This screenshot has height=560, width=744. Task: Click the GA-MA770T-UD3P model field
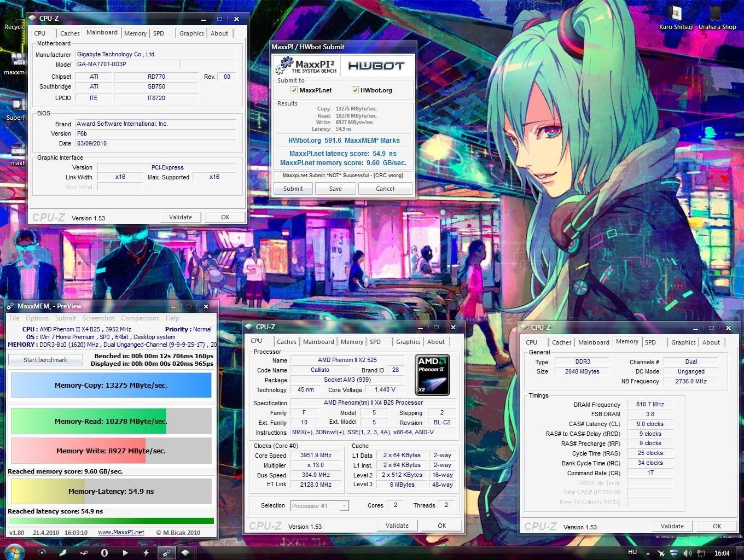point(127,64)
